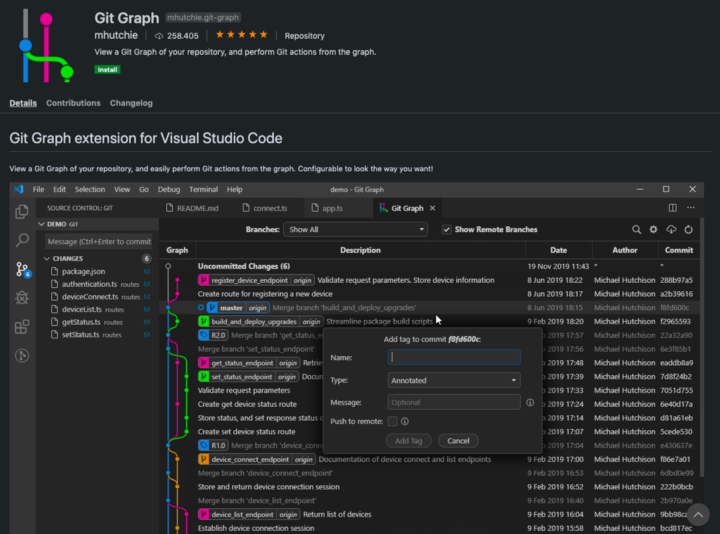Screen dimensions: 720x534
Task: Open the Selection menu
Action: pos(90,190)
